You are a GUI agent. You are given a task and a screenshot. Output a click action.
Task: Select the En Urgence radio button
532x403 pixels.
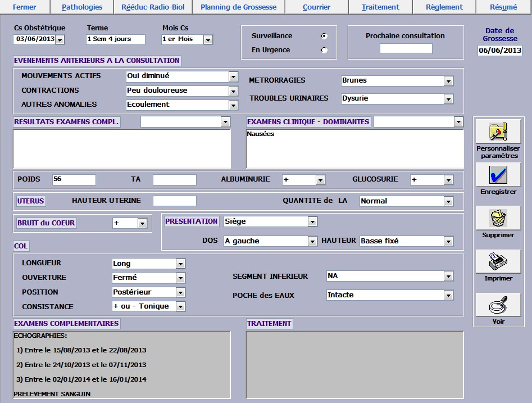(324, 50)
